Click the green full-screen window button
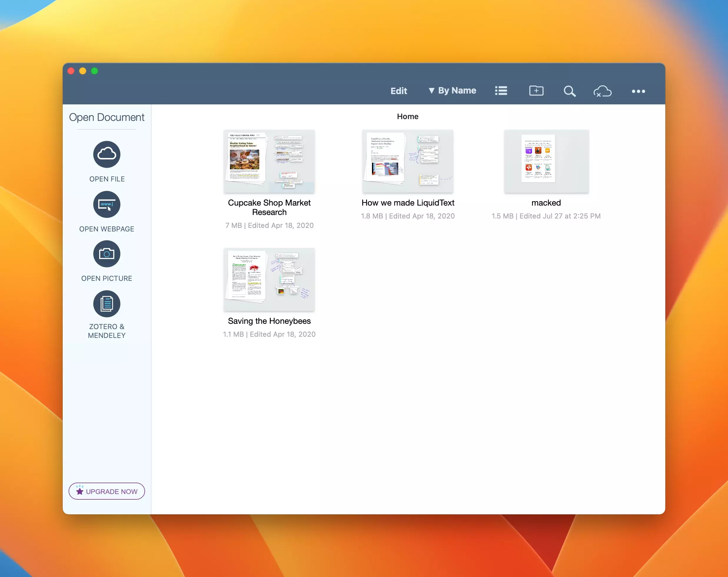Screen dimensions: 728x577 (x=94, y=71)
